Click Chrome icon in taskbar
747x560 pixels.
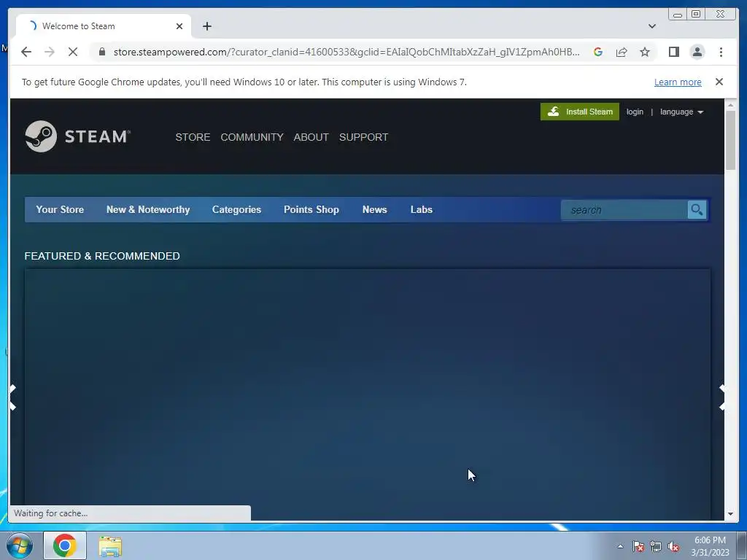pyautogui.click(x=65, y=545)
